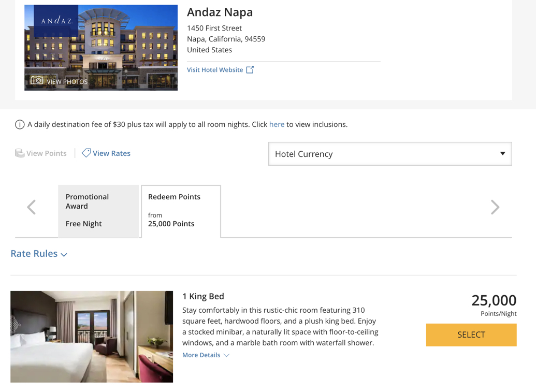Click the points card icon next to View Points

(x=19, y=153)
